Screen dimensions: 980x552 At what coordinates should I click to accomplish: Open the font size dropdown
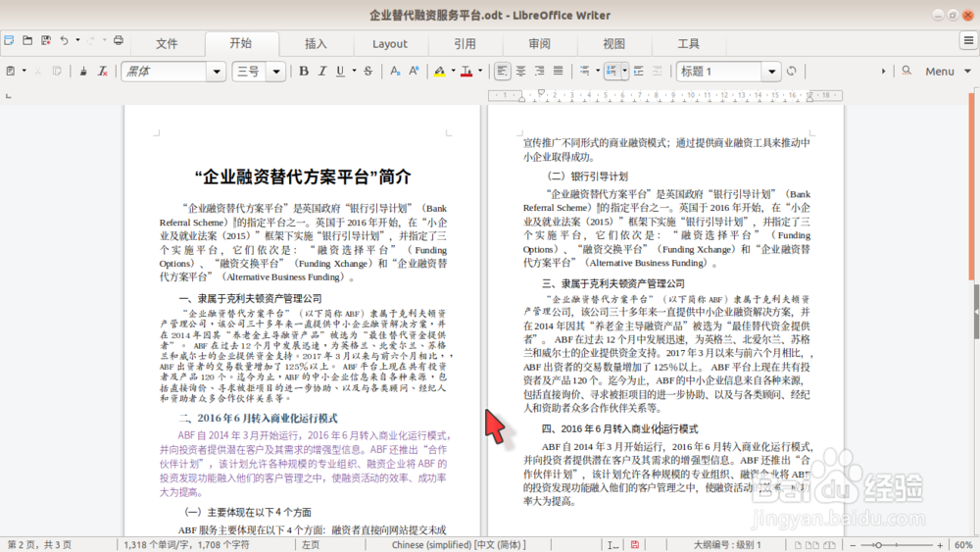click(275, 72)
